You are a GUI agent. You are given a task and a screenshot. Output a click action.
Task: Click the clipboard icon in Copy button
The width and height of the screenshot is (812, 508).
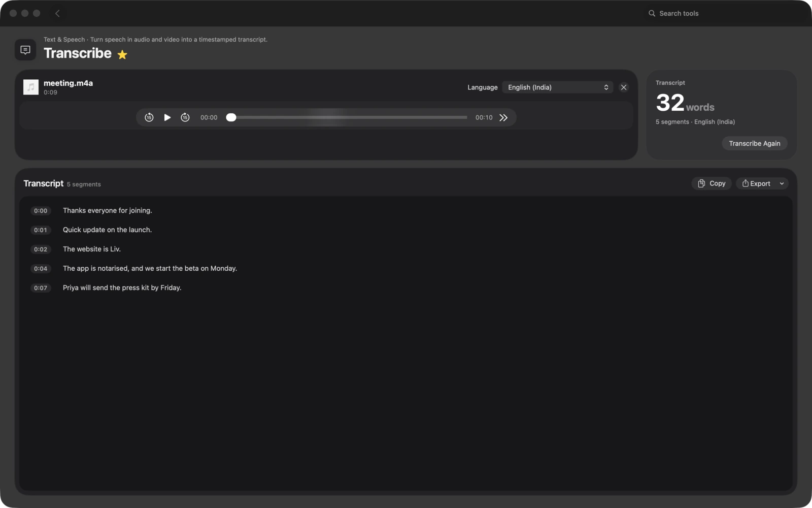pos(701,183)
